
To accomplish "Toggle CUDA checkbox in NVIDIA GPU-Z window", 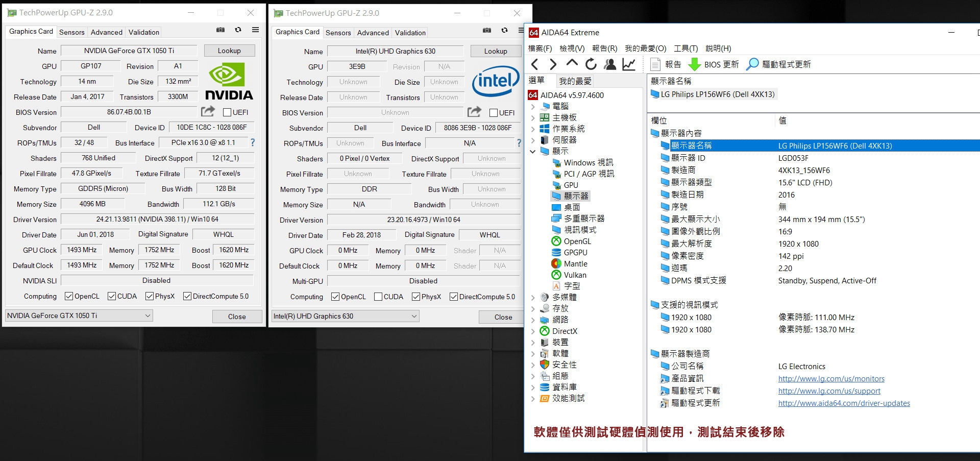I will tap(112, 296).
